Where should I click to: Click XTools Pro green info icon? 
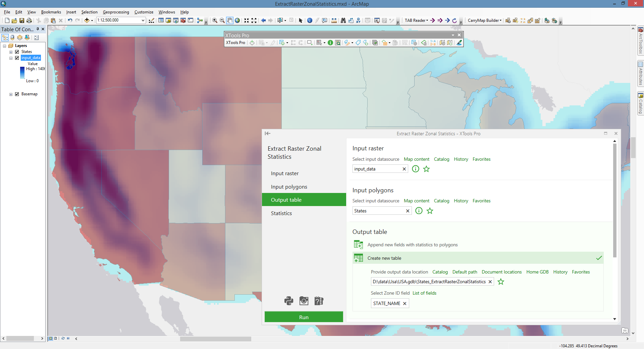tap(330, 43)
